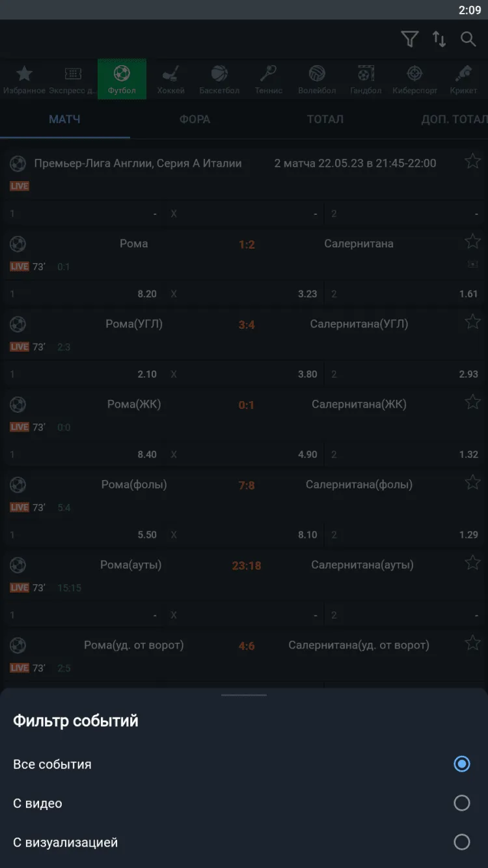
Task: Select the С видео radio option
Action: click(461, 803)
